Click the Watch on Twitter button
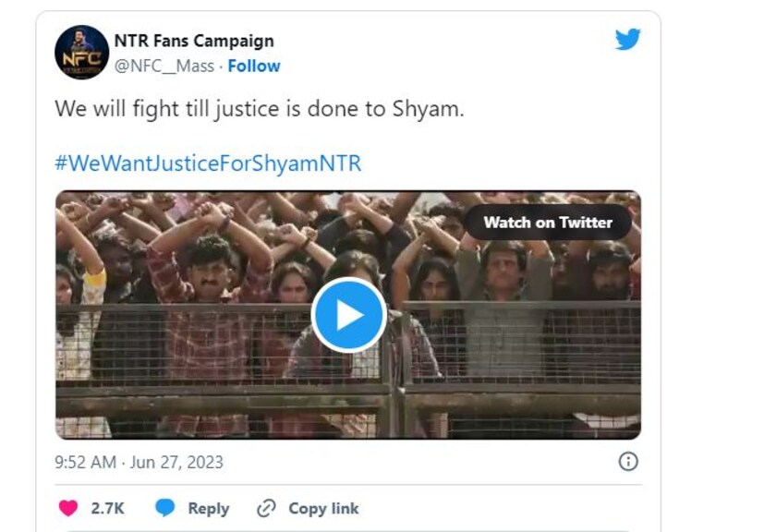Image resolution: width=764 pixels, height=532 pixels. pyautogui.click(x=548, y=223)
